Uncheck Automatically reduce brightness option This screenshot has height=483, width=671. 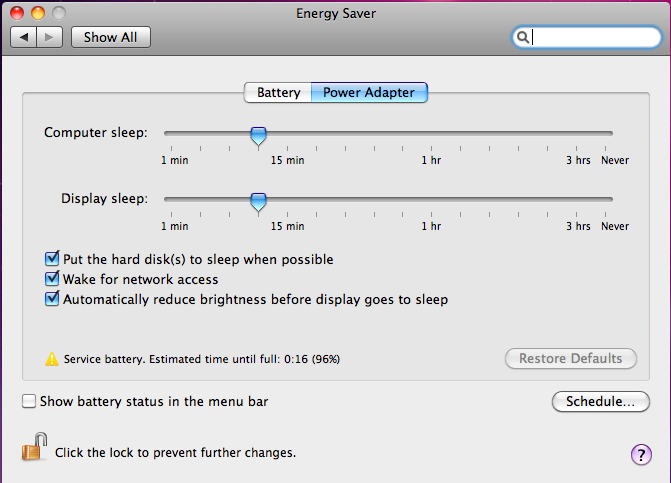[x=52, y=299]
